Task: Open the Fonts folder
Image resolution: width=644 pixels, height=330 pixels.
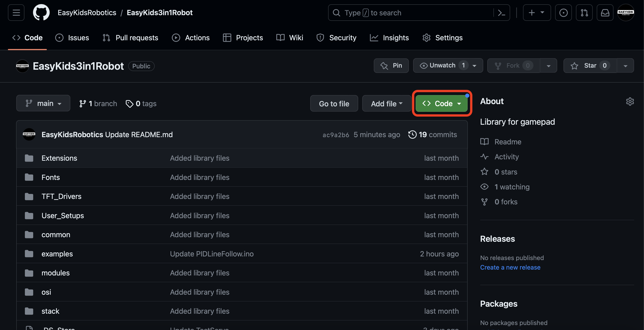Action: tap(50, 177)
